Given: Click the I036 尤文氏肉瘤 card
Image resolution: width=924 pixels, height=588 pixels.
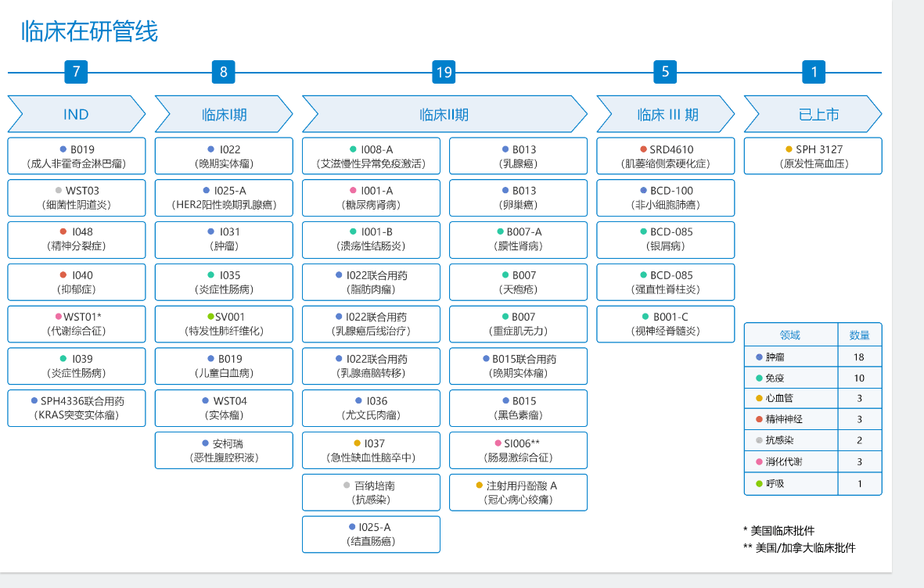Looking at the screenshot, I should pos(372,408).
